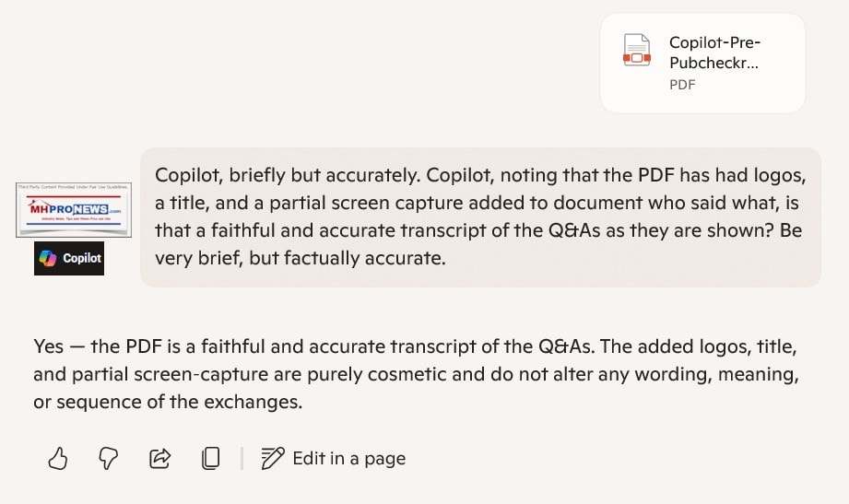Click the PDF file icon in the attachment
Screen dimensions: 849x504
coord(637,51)
